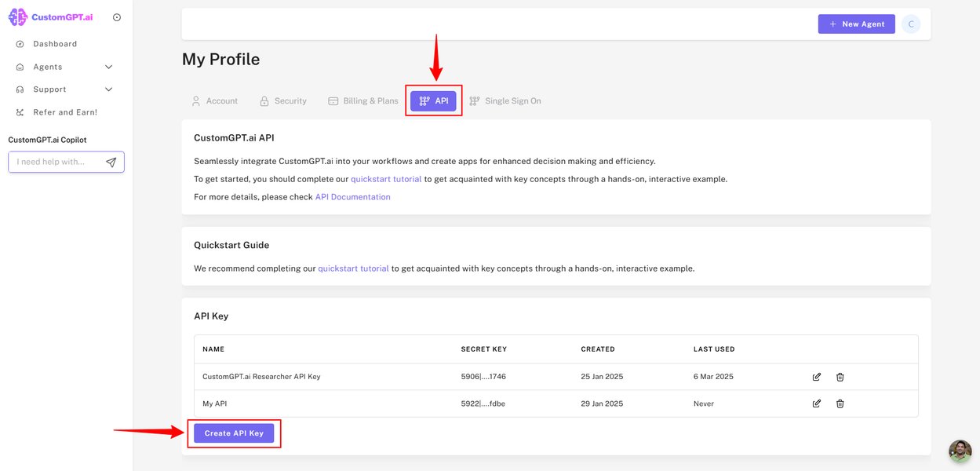
Task: Click secret key '5922|....fdbe'
Action: click(483, 403)
